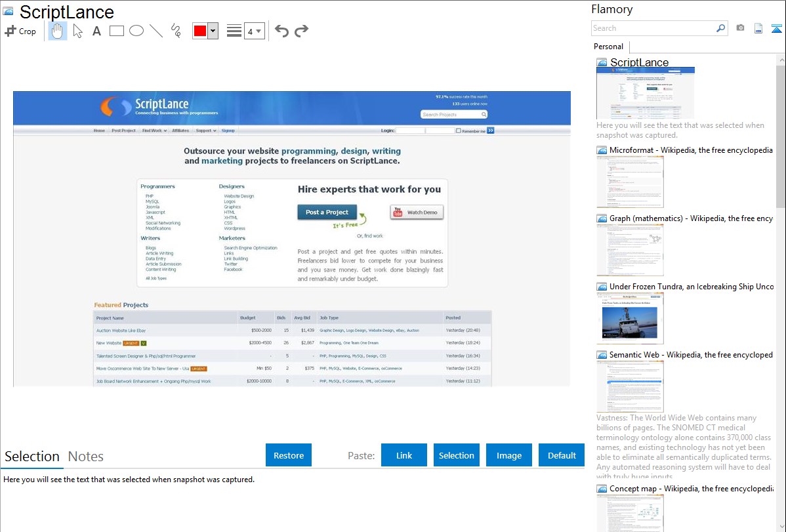Click the Website Design category link
Screen dimensions: 786x532
point(239,196)
